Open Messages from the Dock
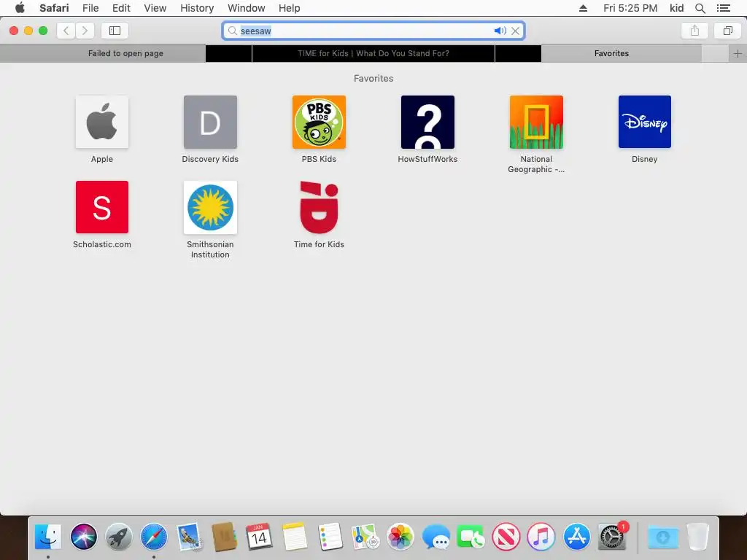Screen dimensions: 747x560 point(436,537)
